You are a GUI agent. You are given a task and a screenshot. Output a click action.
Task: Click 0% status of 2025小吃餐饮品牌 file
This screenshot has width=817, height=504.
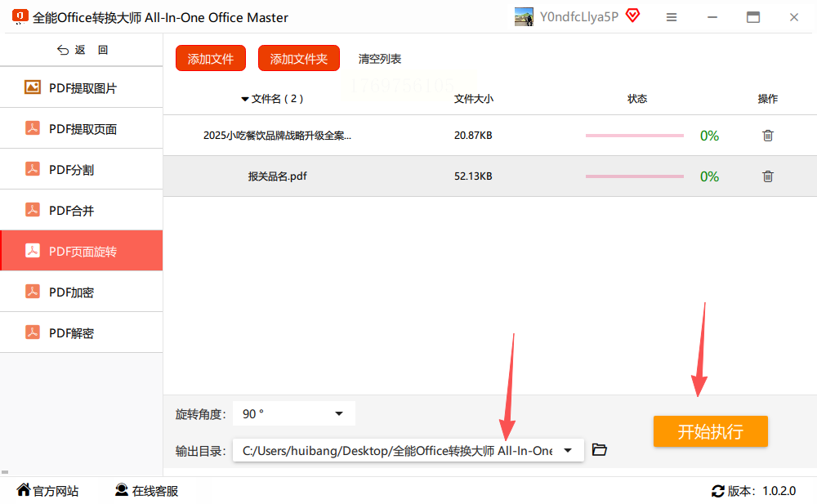(709, 136)
